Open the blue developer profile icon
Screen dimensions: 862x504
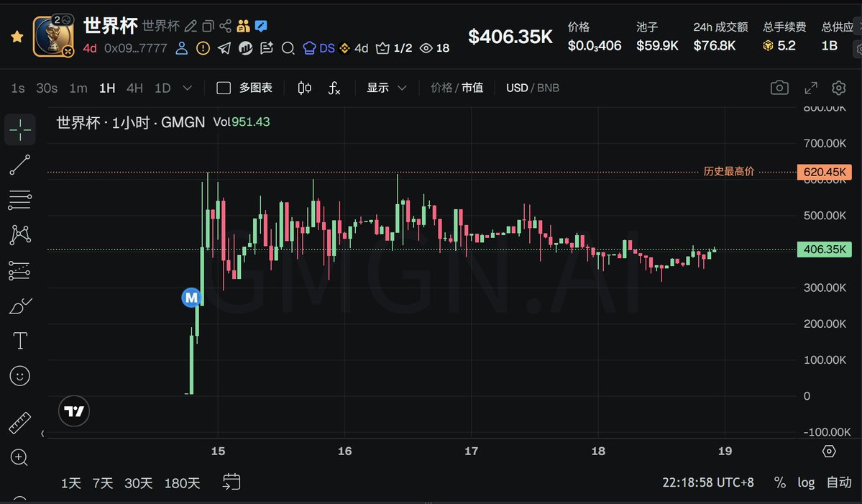point(181,48)
